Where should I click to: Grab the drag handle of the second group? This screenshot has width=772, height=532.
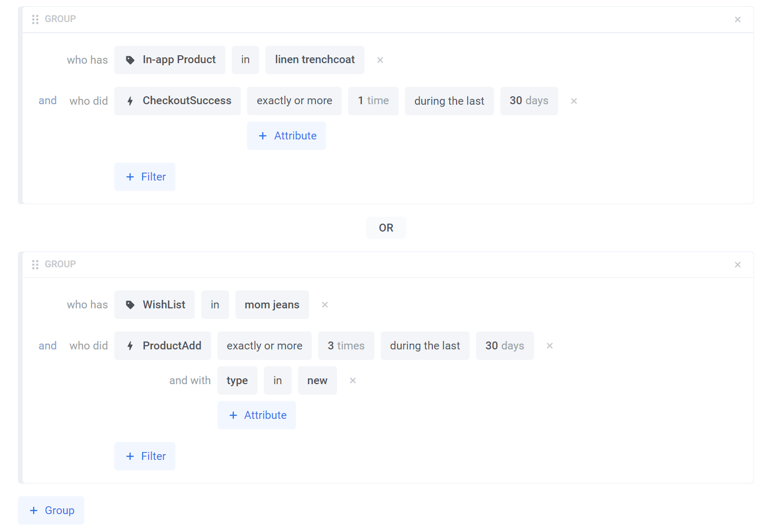tap(35, 265)
